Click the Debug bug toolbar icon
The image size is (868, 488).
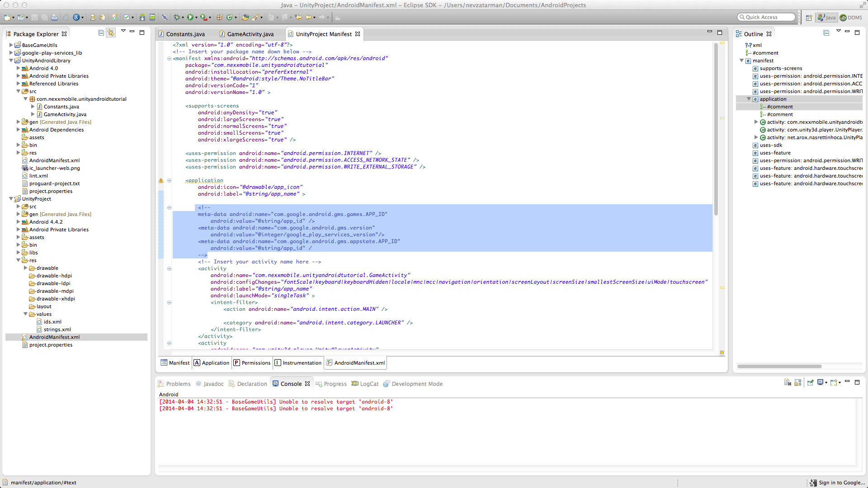pos(177,17)
